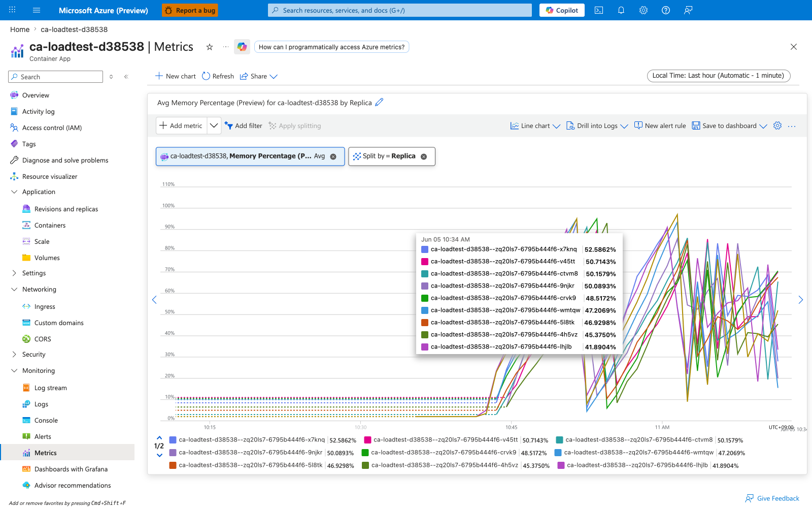The width and height of the screenshot is (812, 508).
Task: Click the New chart button
Action: tap(176, 76)
